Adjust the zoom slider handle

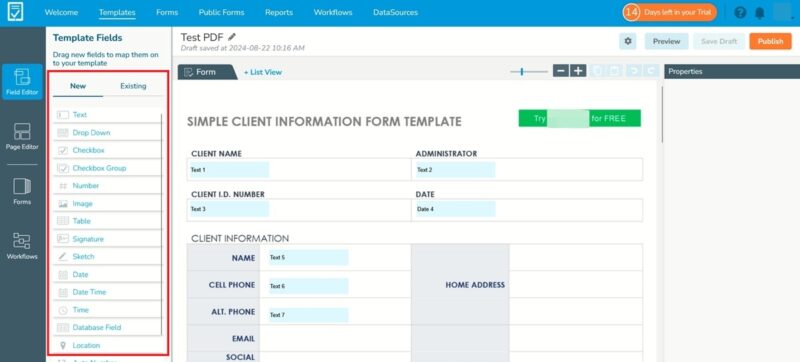[522, 71]
